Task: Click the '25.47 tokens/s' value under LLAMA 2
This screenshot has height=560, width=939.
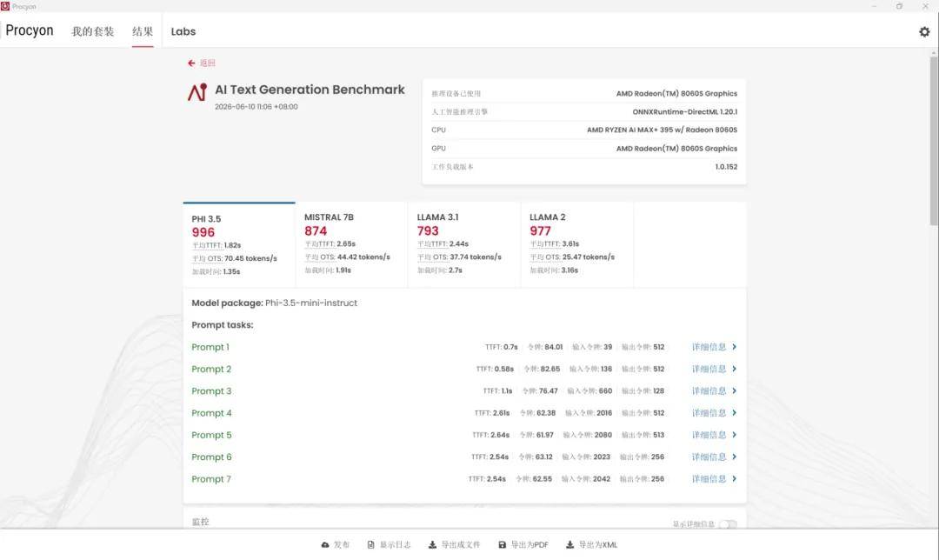Action: click(x=589, y=257)
